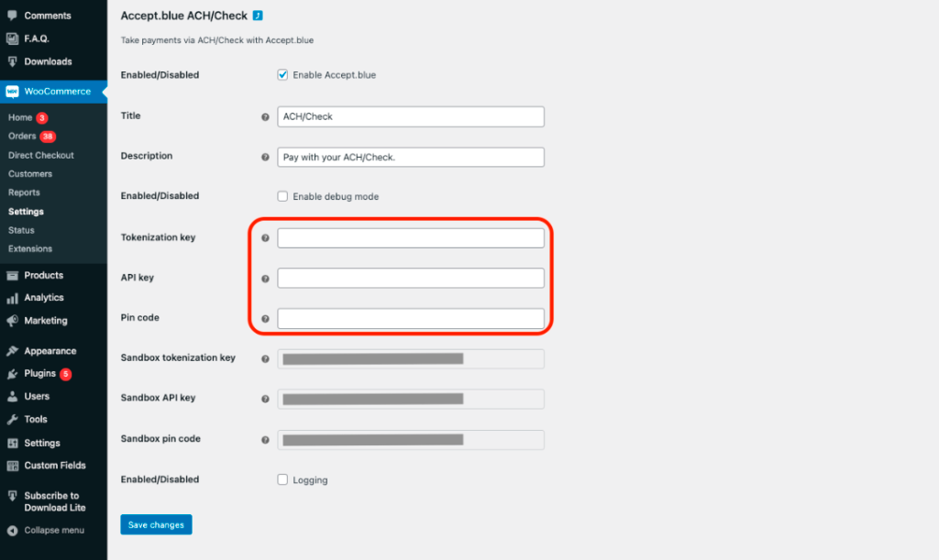The height and width of the screenshot is (560, 939).
Task: Click the help icon beside Title field
Action: tap(265, 117)
